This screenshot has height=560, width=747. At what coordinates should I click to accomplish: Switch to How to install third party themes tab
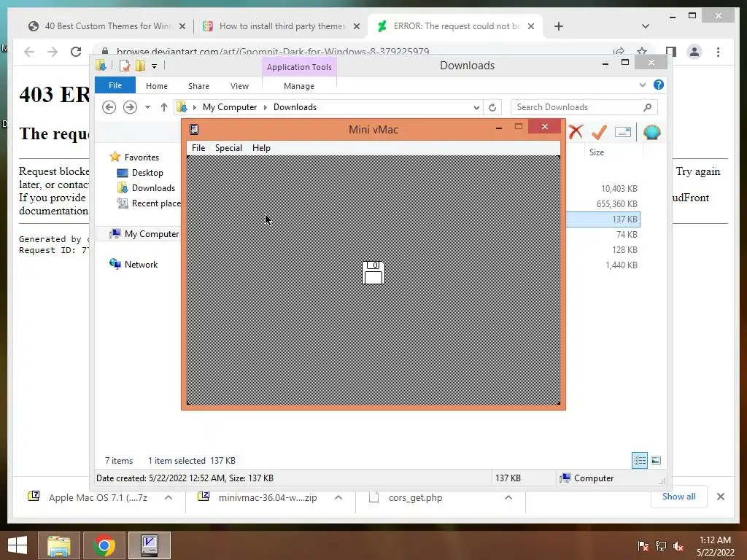click(281, 26)
